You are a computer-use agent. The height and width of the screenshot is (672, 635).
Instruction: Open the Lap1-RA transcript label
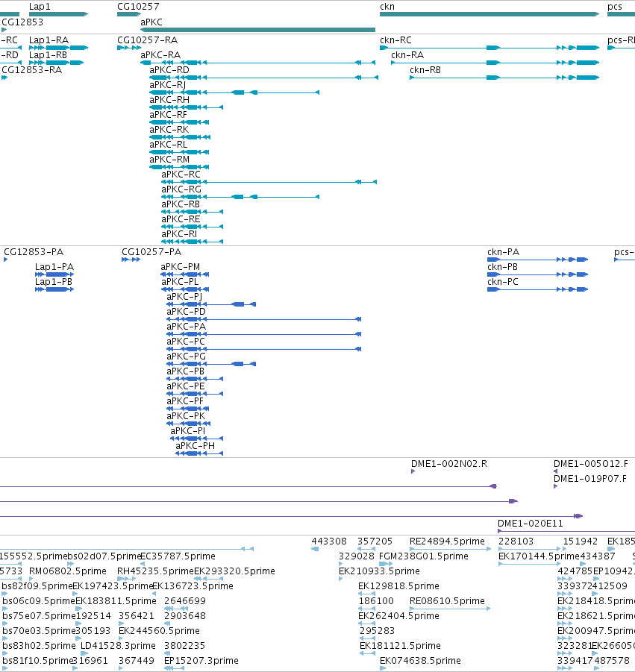(49, 40)
